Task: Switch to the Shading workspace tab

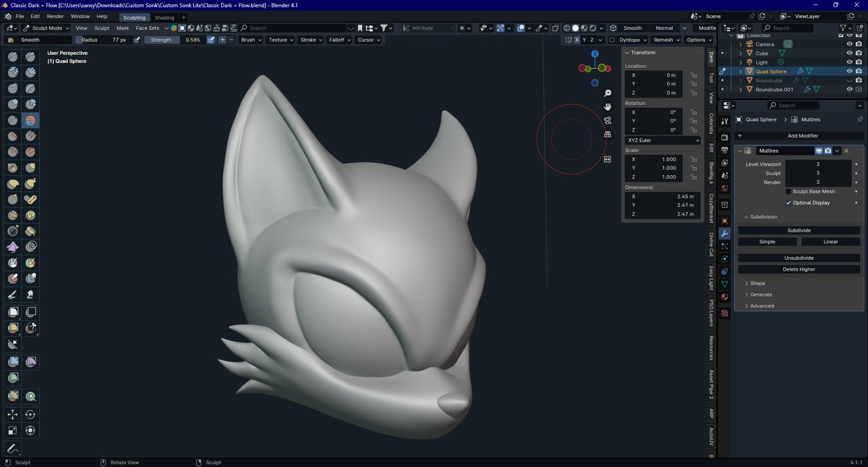Action: click(165, 17)
